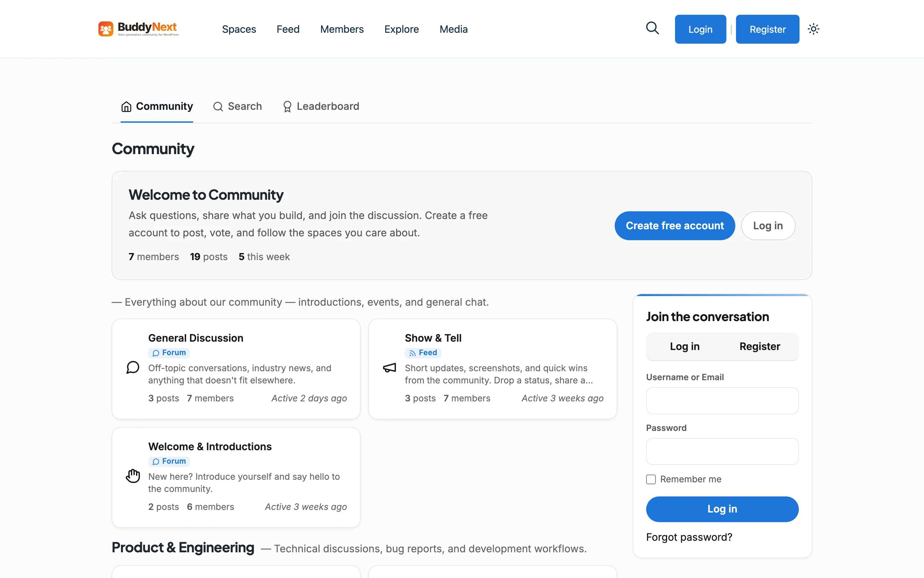The height and width of the screenshot is (578, 924).
Task: Click the Leaderboard award ribbon icon
Action: [x=287, y=107]
